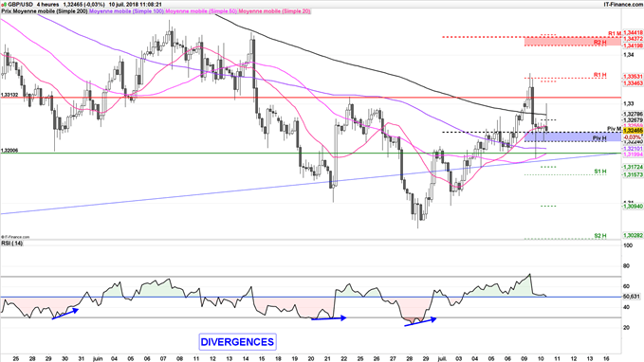Click the purple 'Moyenne mobile (Simple 100)' legend
This screenshot has height=362, width=644.
(x=126, y=11)
